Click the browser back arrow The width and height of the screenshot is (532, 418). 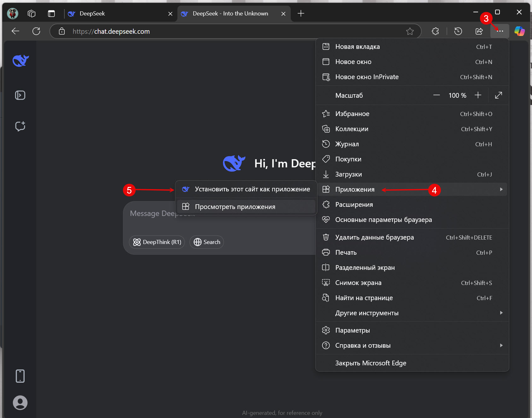[x=15, y=31]
